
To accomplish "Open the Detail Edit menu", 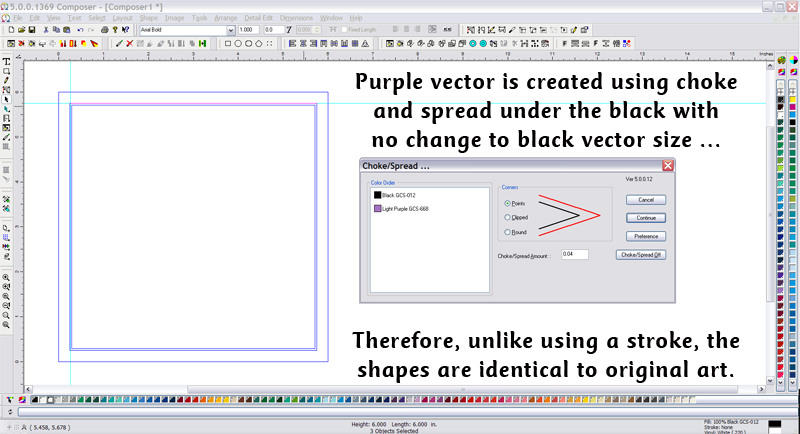I will (x=259, y=18).
